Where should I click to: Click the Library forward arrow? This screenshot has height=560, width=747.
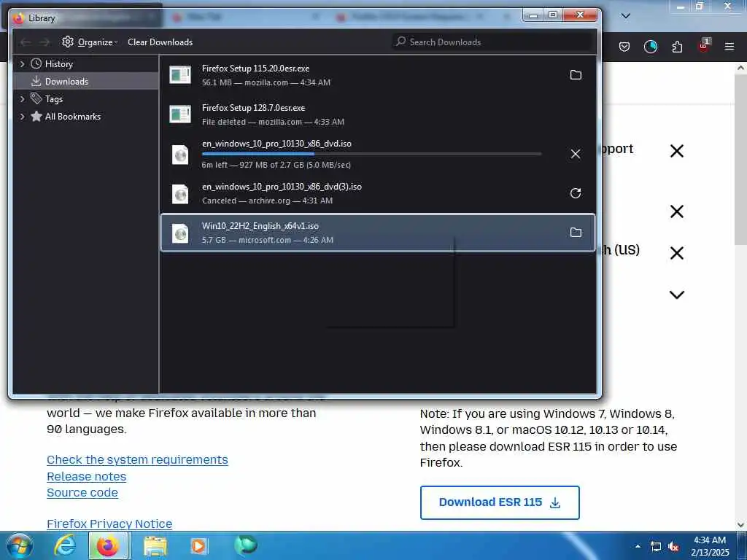pos(44,42)
